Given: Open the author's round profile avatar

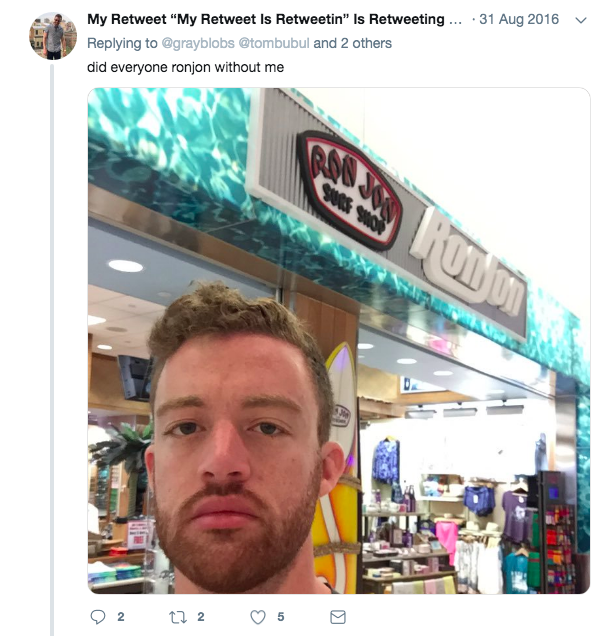Looking at the screenshot, I should pyautogui.click(x=53, y=36).
